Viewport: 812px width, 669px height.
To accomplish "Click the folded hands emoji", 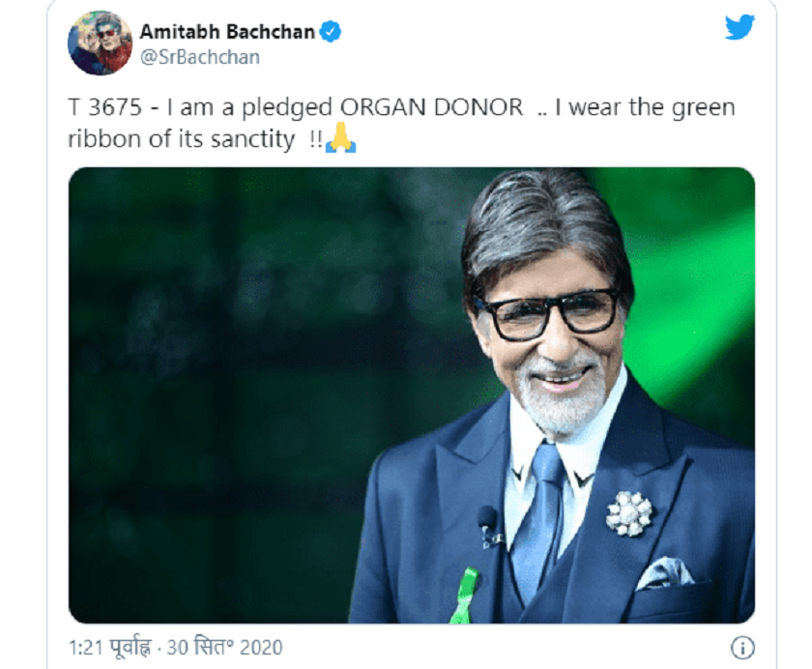I will (340, 139).
